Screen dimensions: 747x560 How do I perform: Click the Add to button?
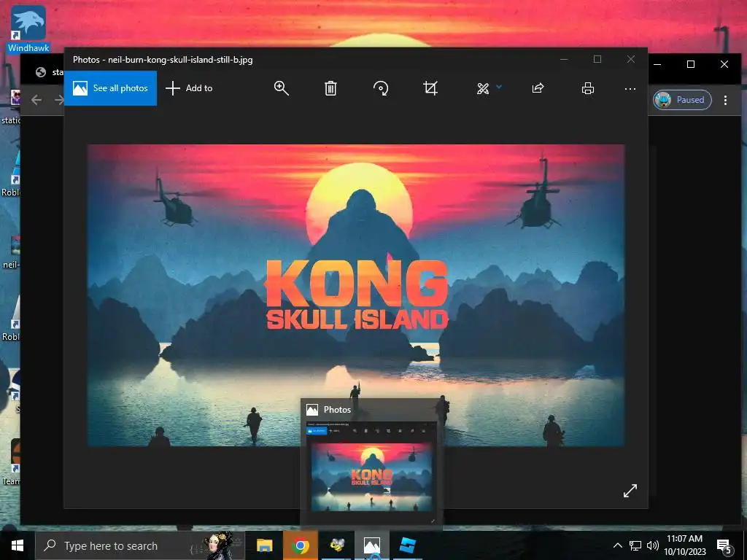[189, 88]
